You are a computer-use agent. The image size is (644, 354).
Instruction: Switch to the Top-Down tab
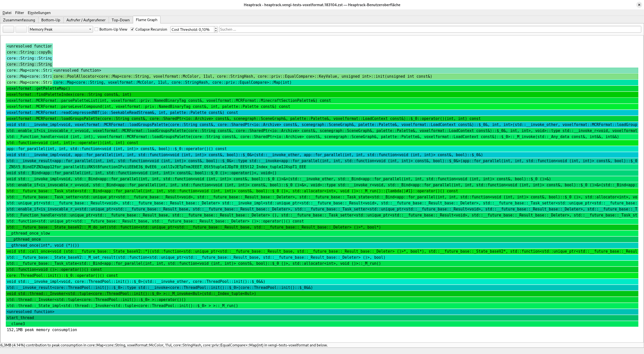pos(120,20)
